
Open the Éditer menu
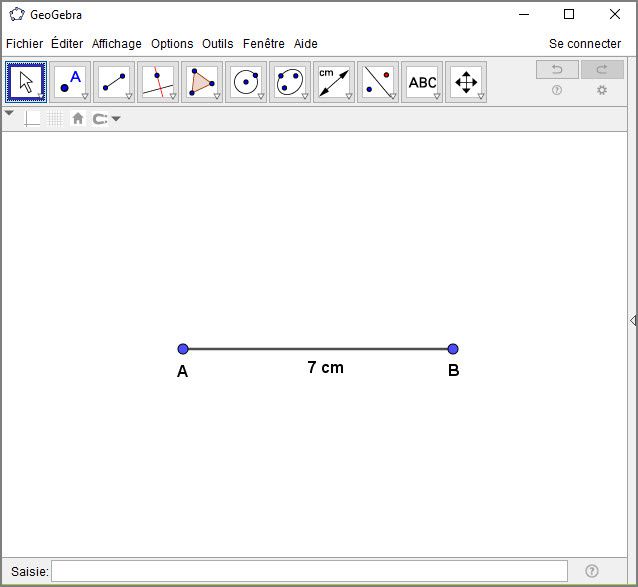coord(67,44)
